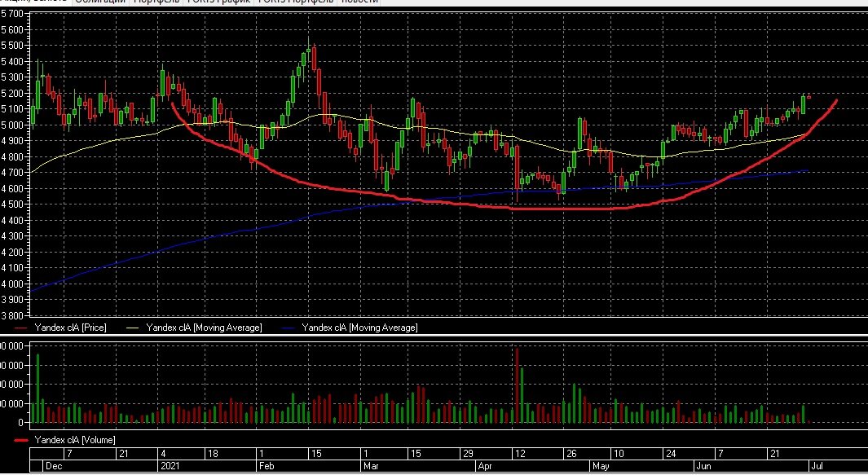Click the 4 600 price axis label
Image resolution: width=868 pixels, height=475 pixels.
(12, 189)
